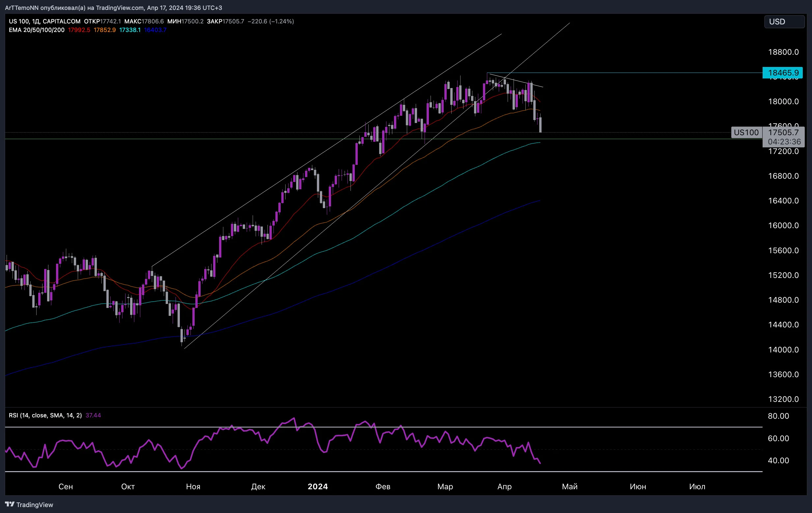Click the Окт label on time axis

[x=128, y=487]
